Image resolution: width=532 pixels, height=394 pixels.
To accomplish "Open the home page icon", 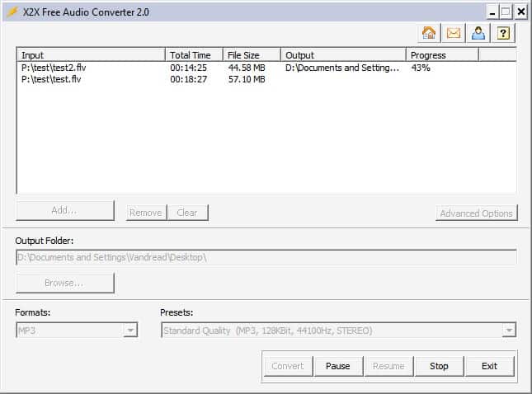I will click(429, 33).
